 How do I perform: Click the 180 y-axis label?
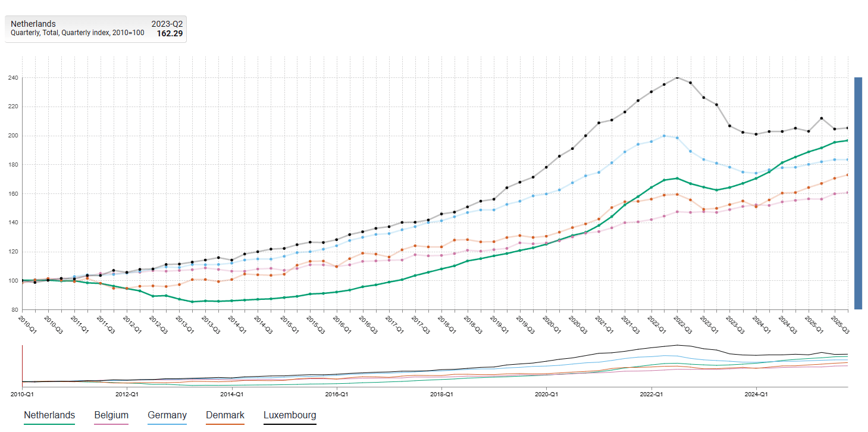tap(12, 165)
